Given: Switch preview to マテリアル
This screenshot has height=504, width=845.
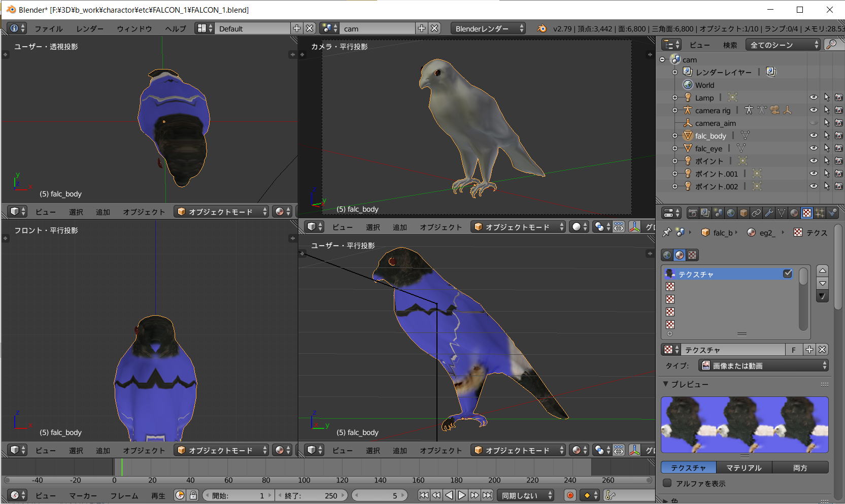Looking at the screenshot, I should pyautogui.click(x=743, y=467).
